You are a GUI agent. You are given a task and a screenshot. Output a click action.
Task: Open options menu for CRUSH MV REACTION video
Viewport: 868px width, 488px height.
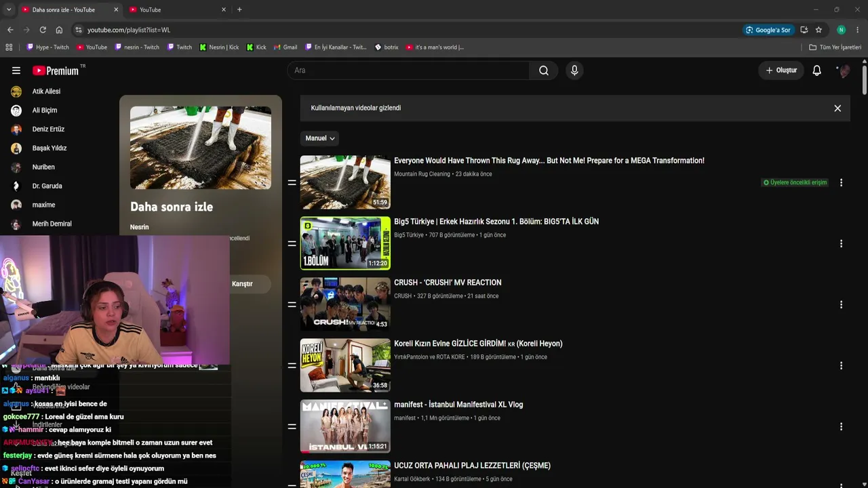(841, 304)
